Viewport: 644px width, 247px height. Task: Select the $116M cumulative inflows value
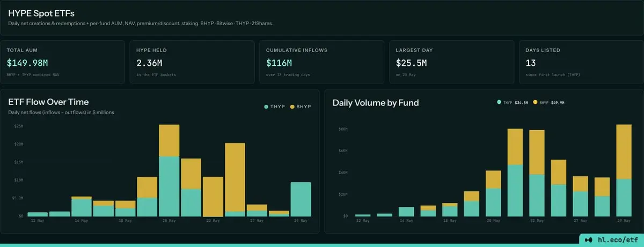tap(279, 63)
